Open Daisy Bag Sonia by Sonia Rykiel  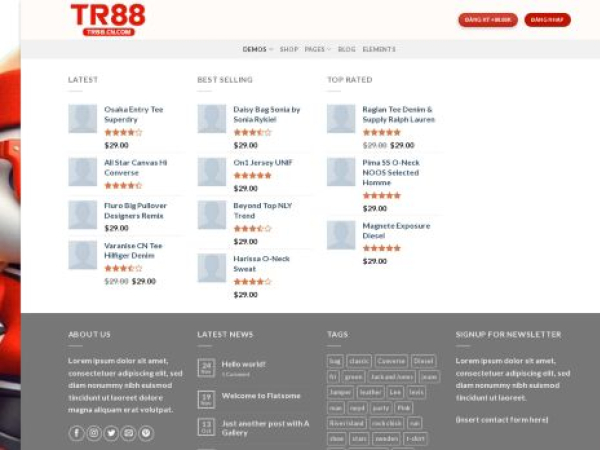(267, 114)
